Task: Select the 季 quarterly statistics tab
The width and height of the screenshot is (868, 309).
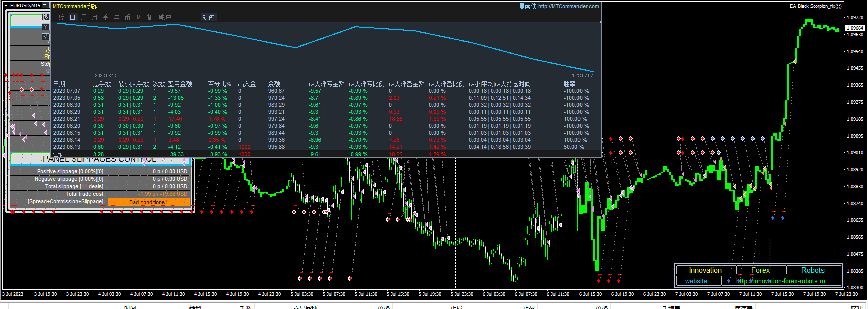Action: [x=106, y=17]
